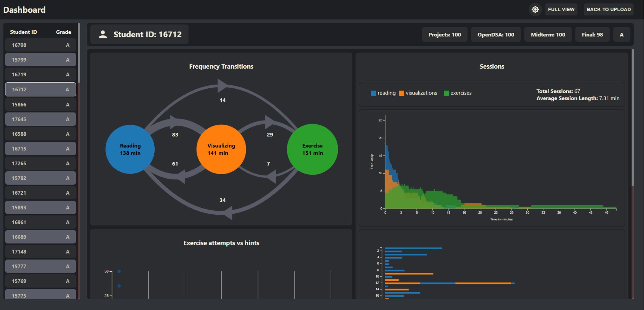Screen dimensions: 644x310
Task: Click the main panel vertical scrollbar
Action: coord(633,118)
